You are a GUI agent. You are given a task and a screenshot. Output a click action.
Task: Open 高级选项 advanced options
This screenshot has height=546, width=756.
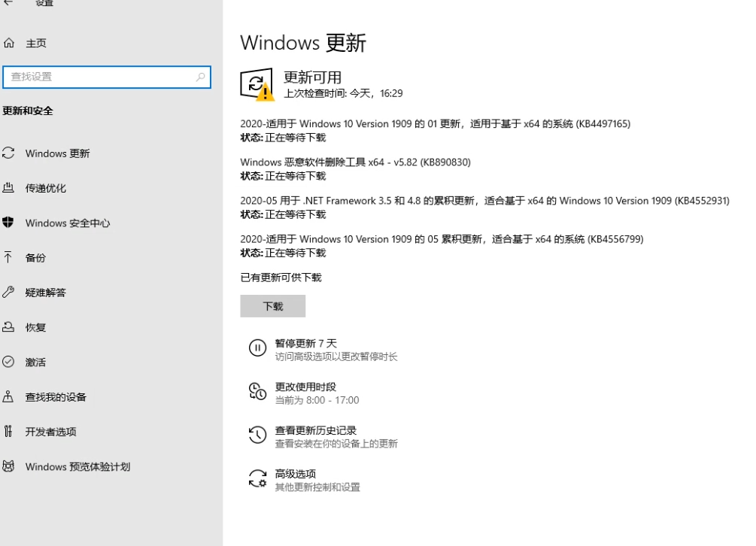[295, 474]
